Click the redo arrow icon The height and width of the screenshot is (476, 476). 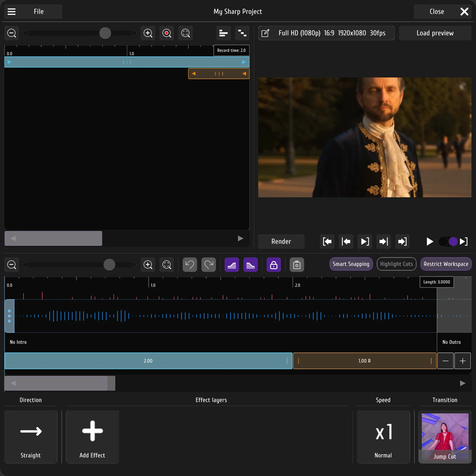coord(209,265)
